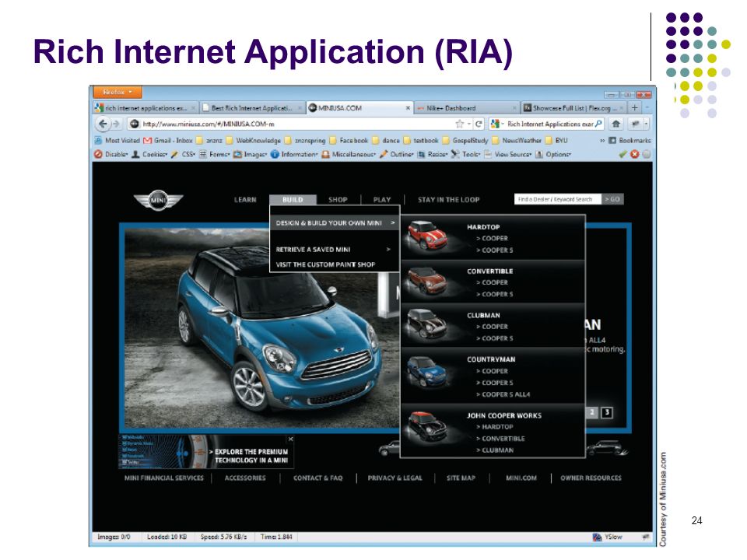Go forward with the browser forward arrow

pyautogui.click(x=116, y=124)
